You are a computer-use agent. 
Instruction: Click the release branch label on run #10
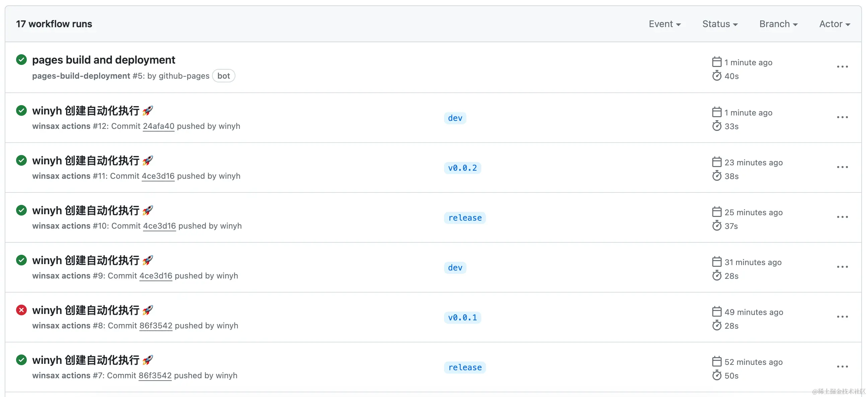click(x=465, y=218)
